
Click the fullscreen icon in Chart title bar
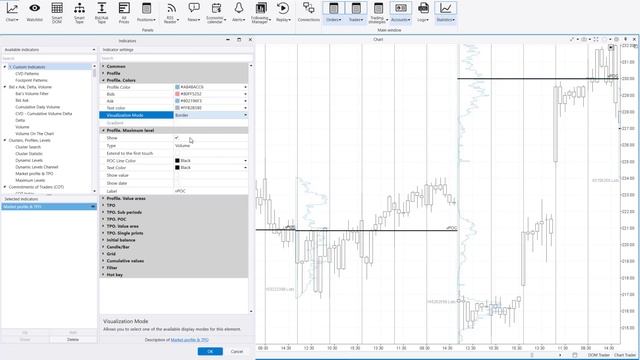pyautogui.click(x=596, y=40)
